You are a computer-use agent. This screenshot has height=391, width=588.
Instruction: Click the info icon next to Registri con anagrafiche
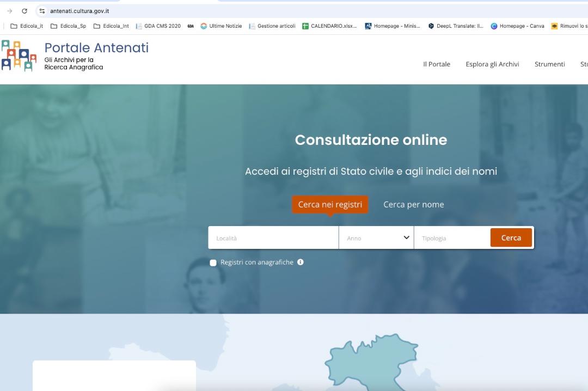click(x=301, y=262)
